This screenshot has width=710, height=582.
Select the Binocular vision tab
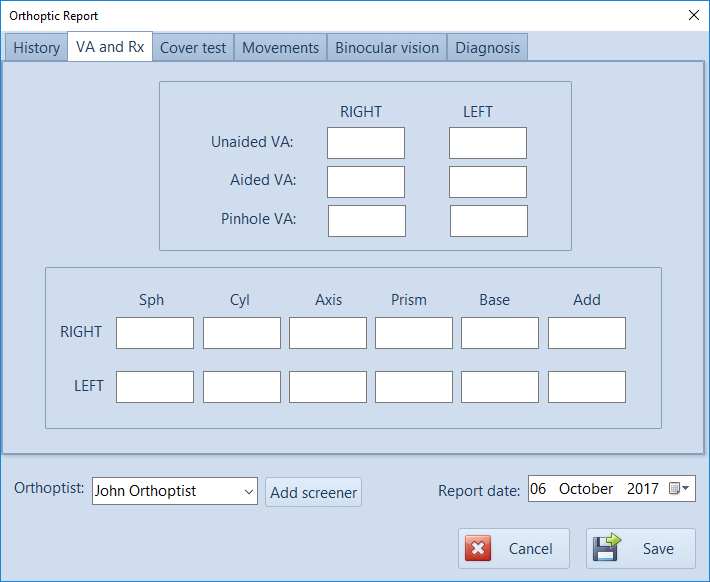(x=387, y=48)
